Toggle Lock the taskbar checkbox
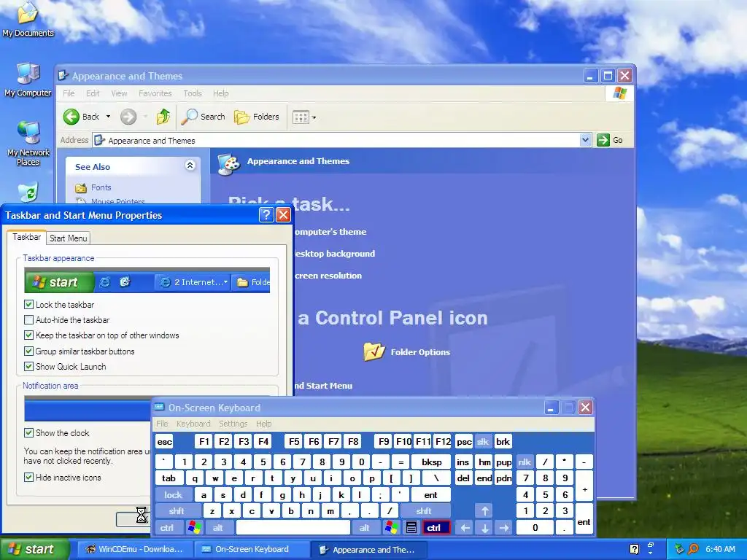 point(28,304)
